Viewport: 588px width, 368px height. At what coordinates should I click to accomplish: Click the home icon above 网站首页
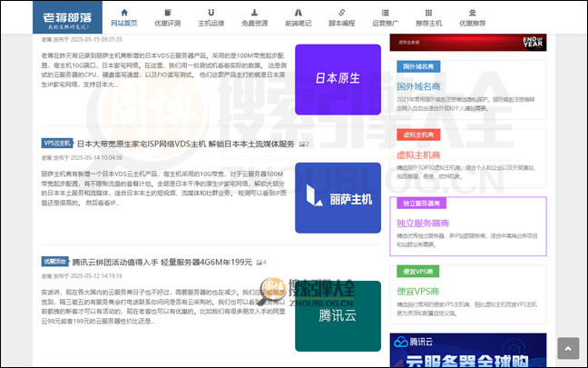(124, 13)
